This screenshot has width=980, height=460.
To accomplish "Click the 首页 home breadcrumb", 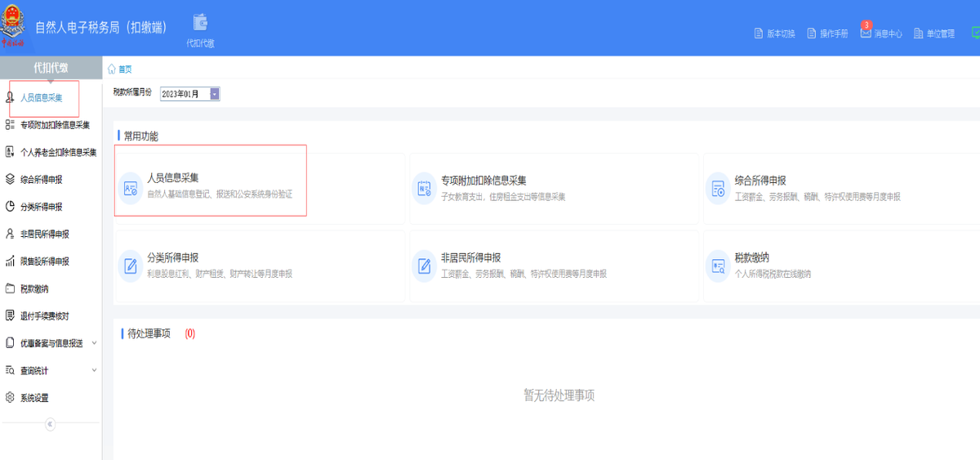I will [x=119, y=69].
